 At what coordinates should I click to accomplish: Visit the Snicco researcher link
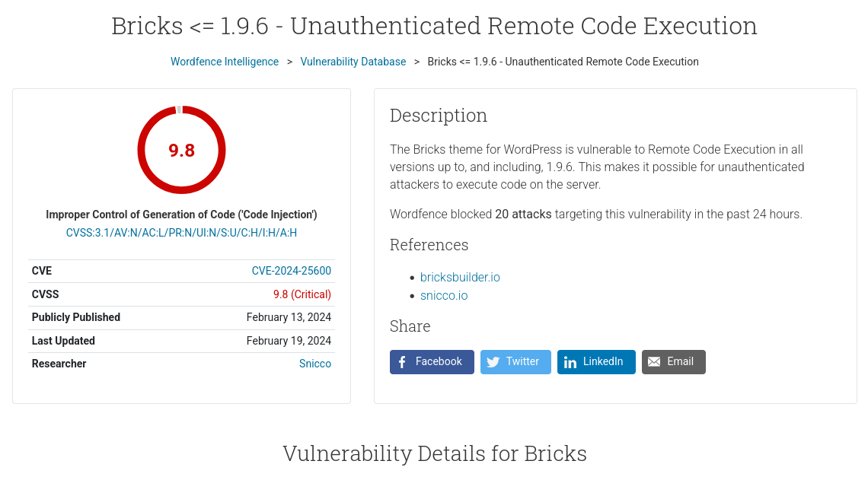pos(315,364)
